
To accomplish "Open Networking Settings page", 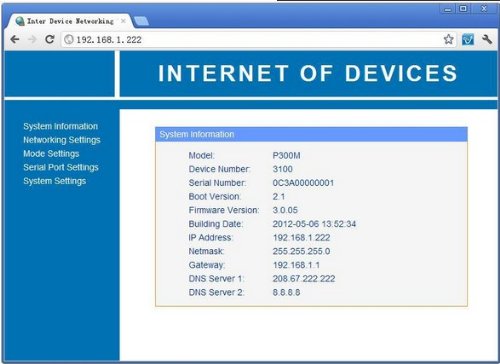I will click(62, 140).
